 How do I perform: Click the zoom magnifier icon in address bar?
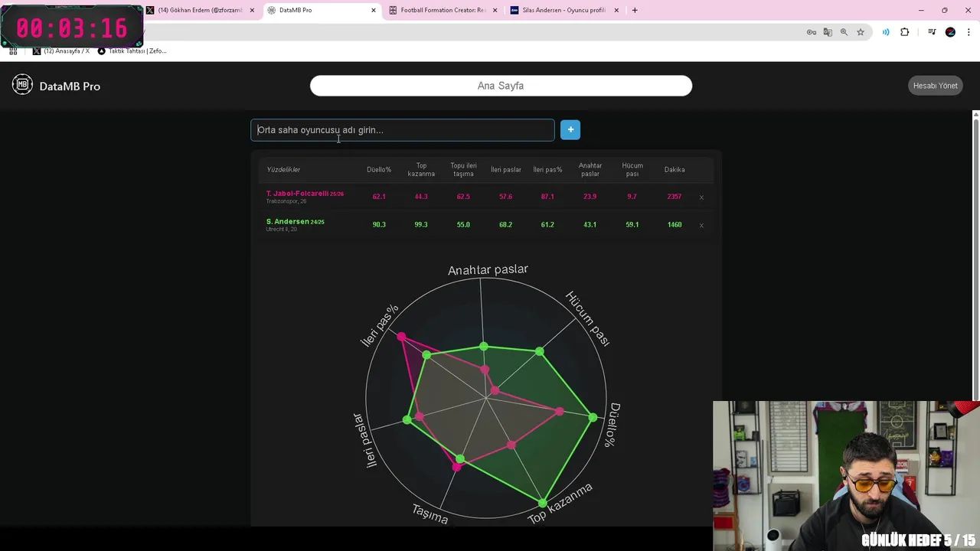pyautogui.click(x=844, y=32)
